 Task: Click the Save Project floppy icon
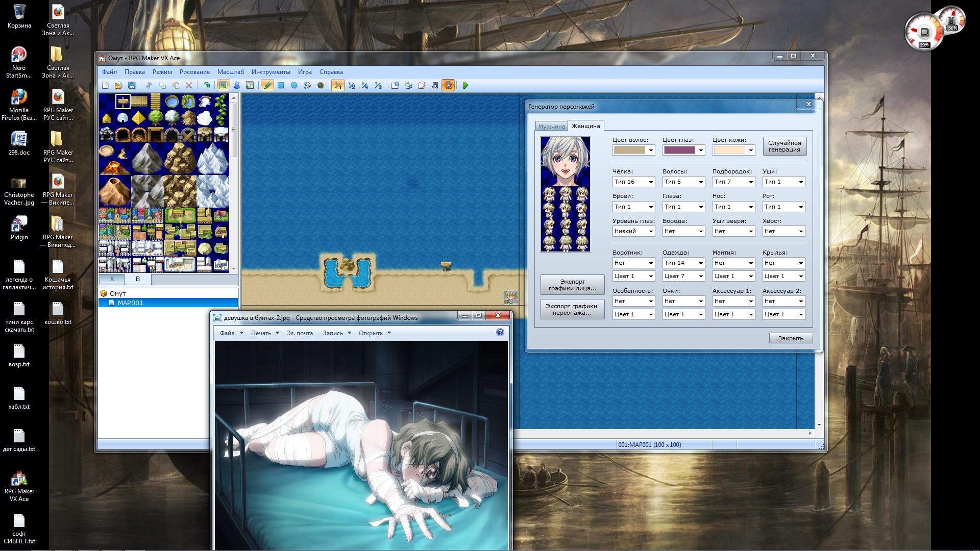132,86
